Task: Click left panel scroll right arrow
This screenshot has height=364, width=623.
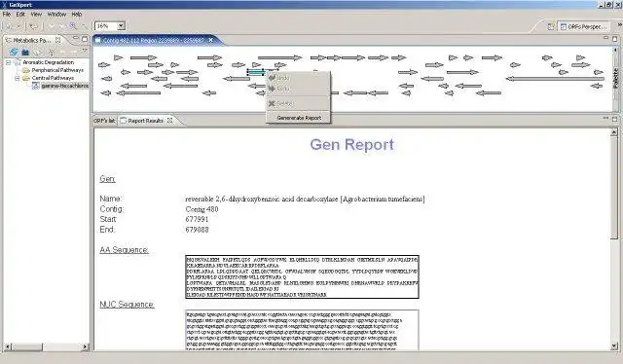Action: click(85, 346)
